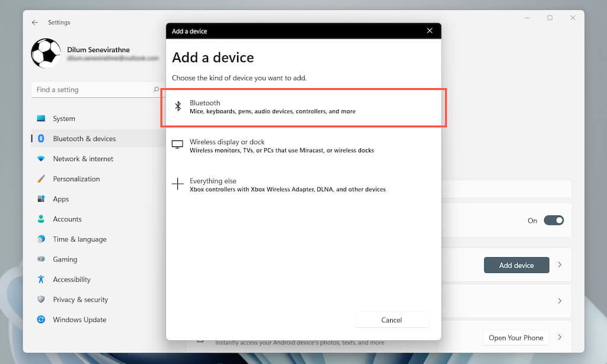
Task: Click the Open Your Phone button
Action: click(x=516, y=338)
